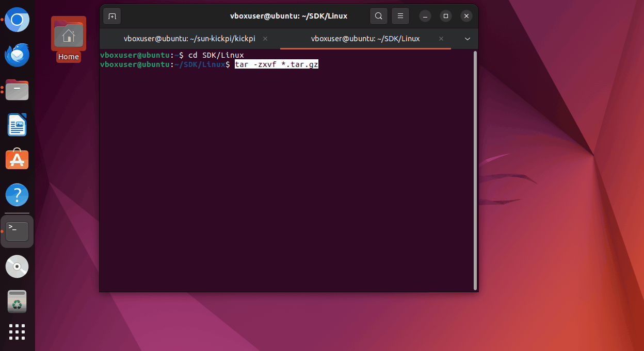The image size is (644, 351).
Task: Select the ~/SDK/Linux terminal tab
Action: click(x=365, y=39)
